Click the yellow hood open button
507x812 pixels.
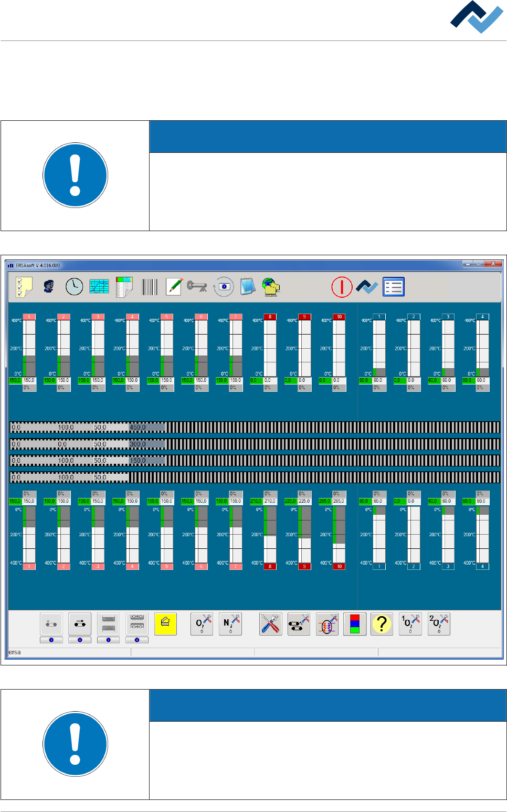pos(165,624)
